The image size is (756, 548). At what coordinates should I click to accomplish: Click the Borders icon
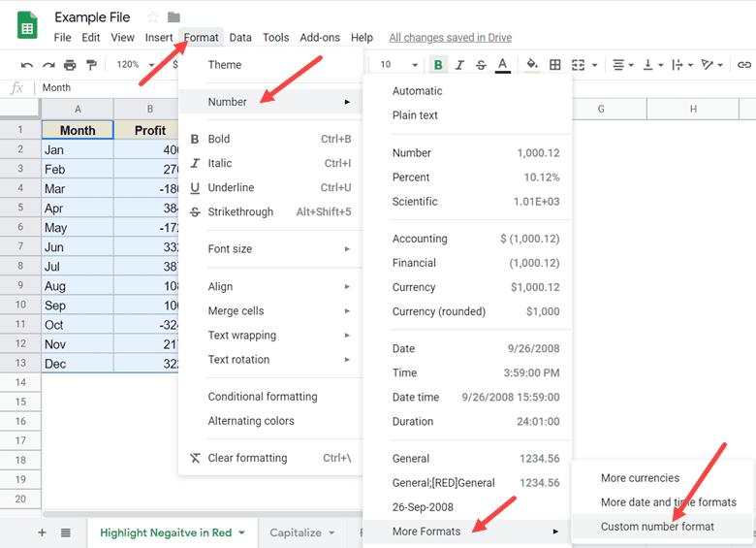click(555, 65)
